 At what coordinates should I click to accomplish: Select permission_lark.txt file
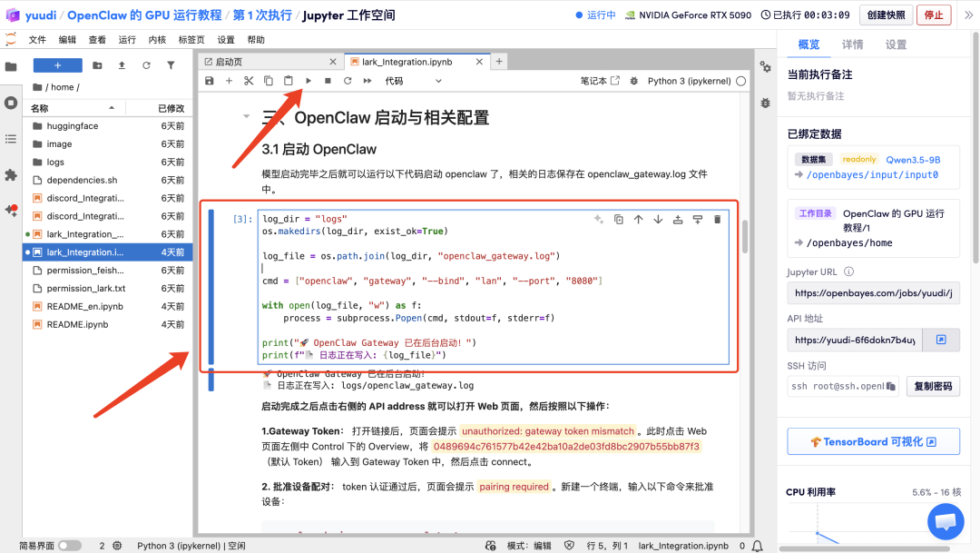click(x=107, y=289)
